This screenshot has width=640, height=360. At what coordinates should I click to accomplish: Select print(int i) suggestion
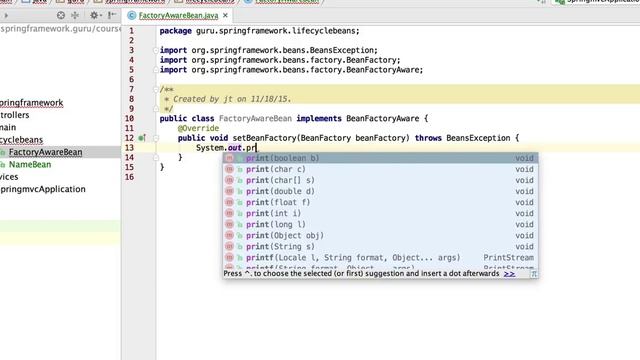click(x=380, y=213)
